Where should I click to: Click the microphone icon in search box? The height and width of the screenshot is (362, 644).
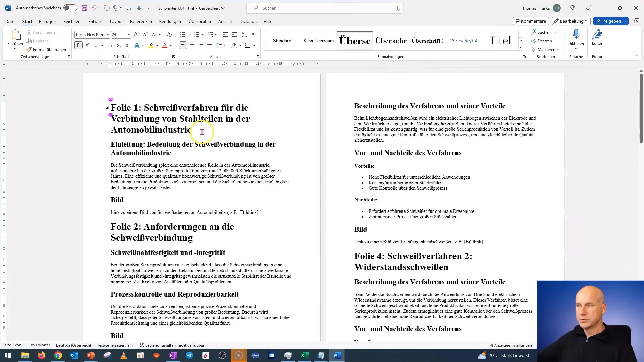(x=398, y=8)
